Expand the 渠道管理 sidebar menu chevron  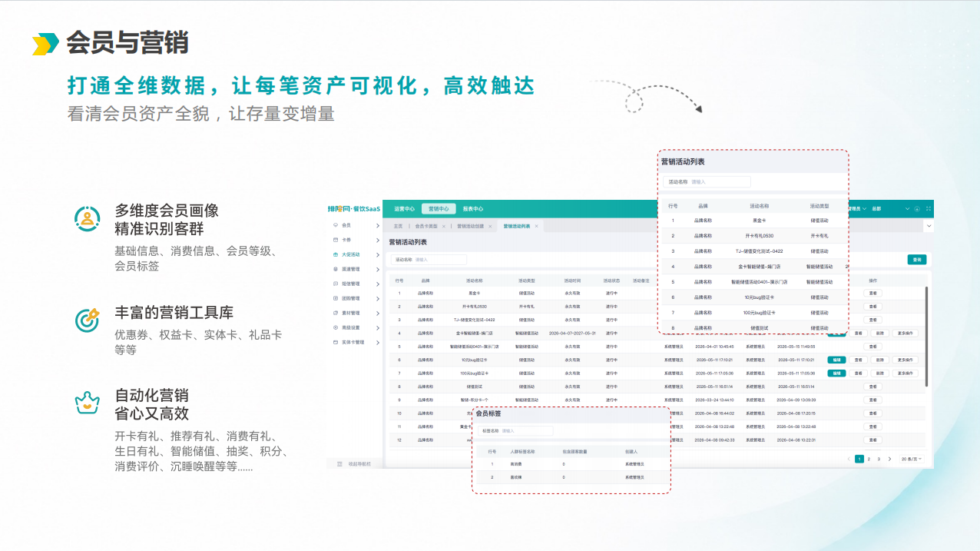pyautogui.click(x=378, y=269)
